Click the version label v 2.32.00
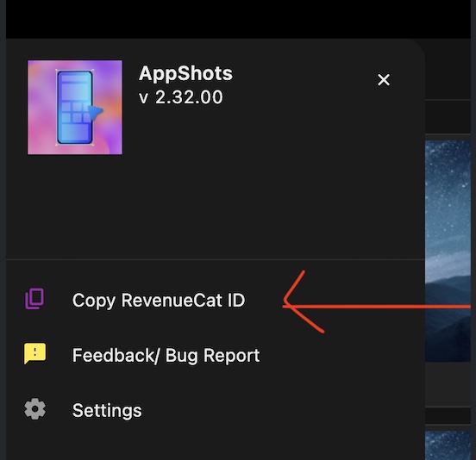This screenshot has width=476, height=460. 180,97
